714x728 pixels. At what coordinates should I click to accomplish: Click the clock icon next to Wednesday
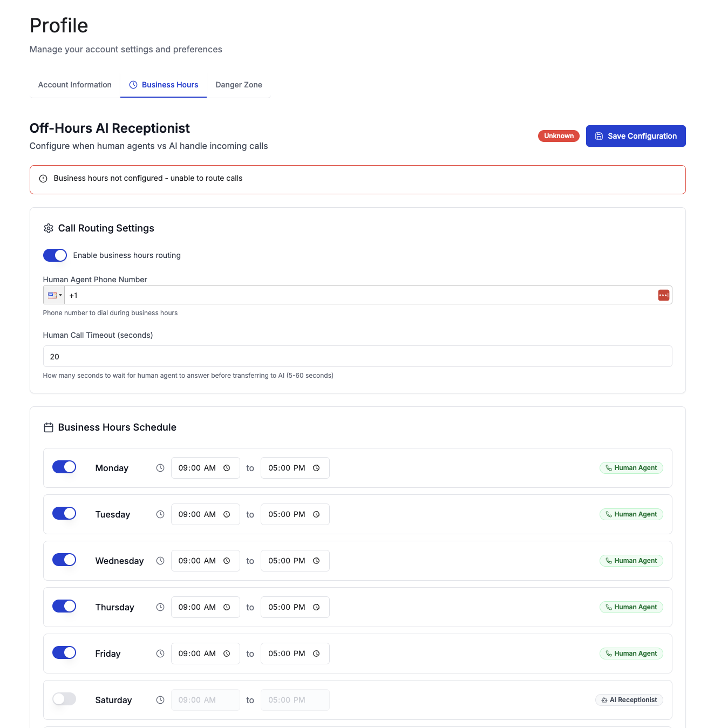(160, 561)
